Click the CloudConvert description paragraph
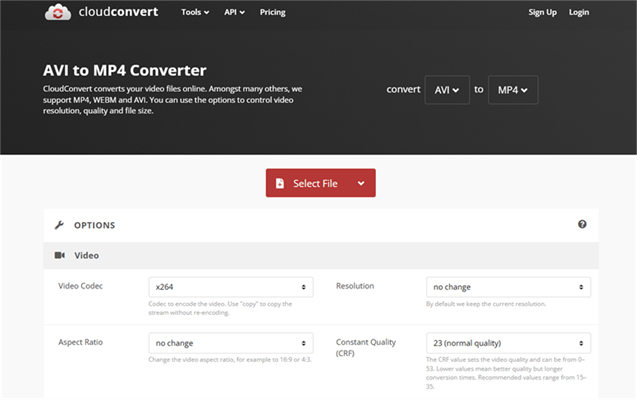Screen dimensions: 637x400 pos(173,99)
